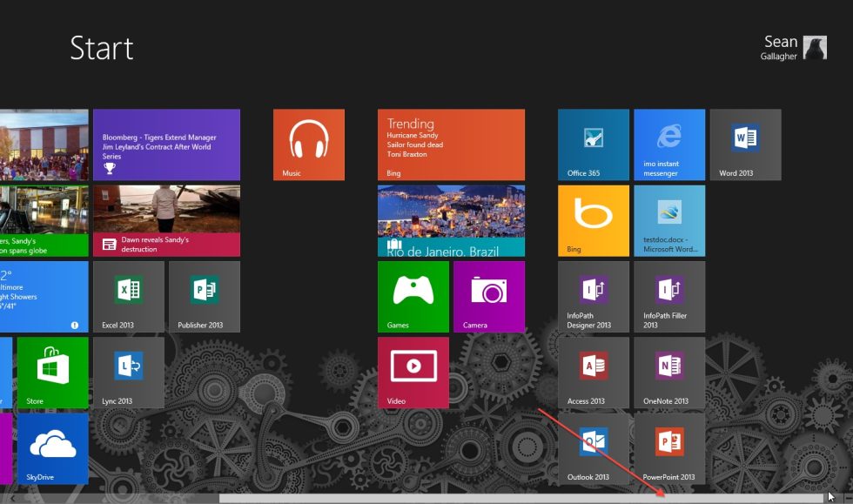Open the Camera app

[489, 296]
